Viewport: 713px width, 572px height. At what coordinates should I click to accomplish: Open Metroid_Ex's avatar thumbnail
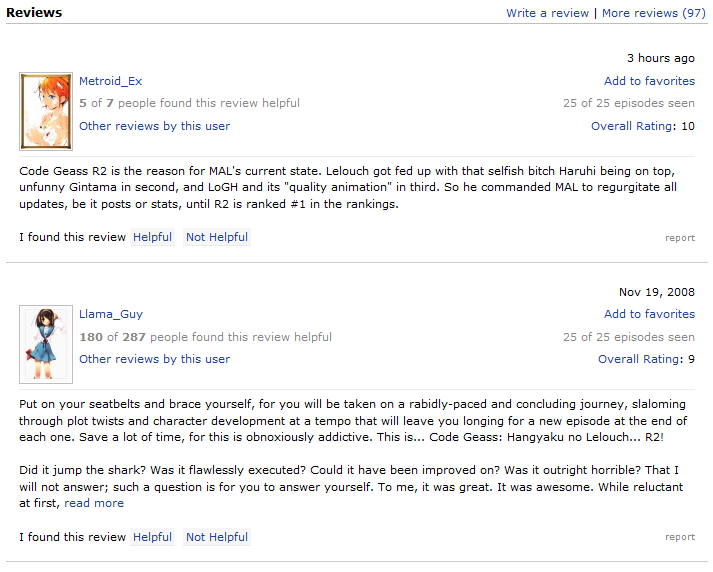46,111
